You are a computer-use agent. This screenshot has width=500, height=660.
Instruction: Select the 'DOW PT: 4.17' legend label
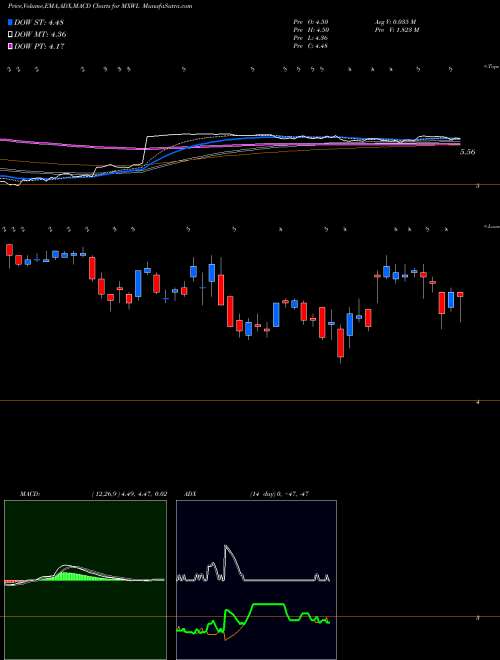click(39, 47)
